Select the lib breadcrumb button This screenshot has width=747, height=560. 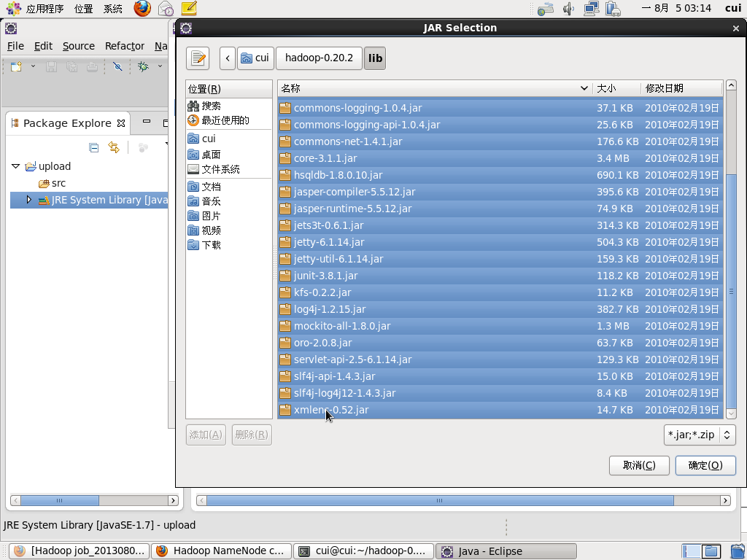pos(375,58)
